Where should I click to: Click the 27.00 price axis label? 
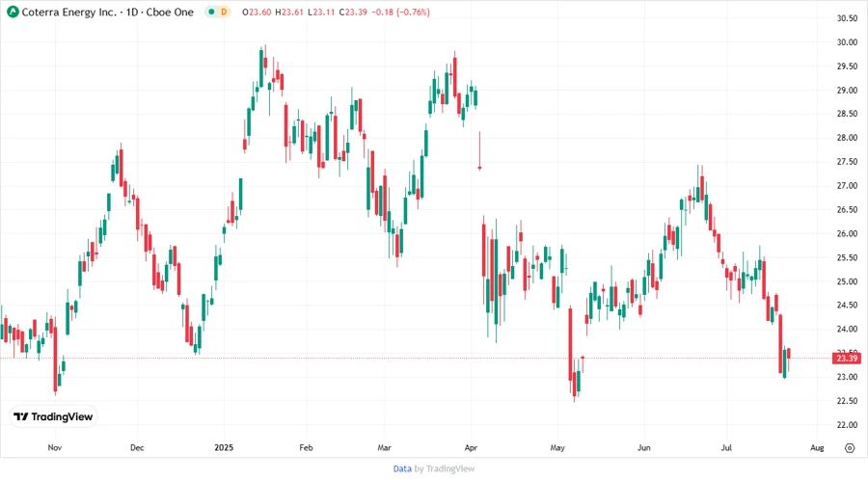click(x=847, y=186)
